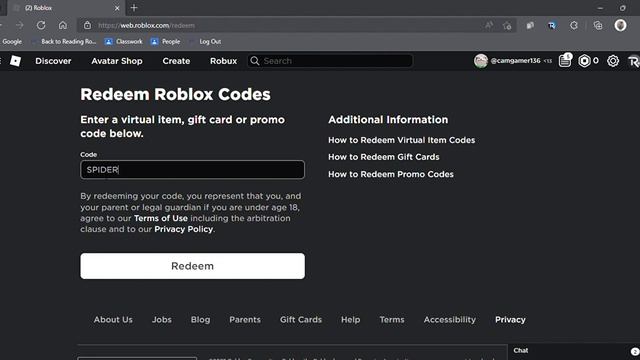640x360 pixels.
Task: View site info via the lock icon
Action: click(87, 25)
